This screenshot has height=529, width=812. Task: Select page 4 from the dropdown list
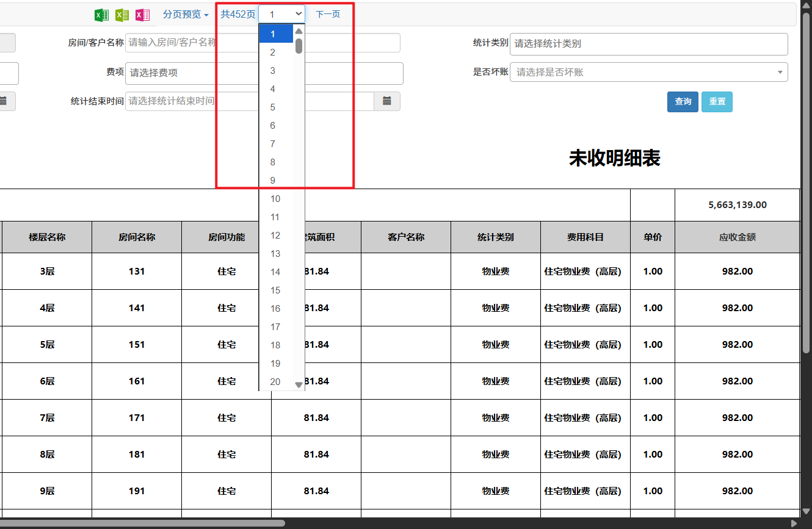pos(277,89)
